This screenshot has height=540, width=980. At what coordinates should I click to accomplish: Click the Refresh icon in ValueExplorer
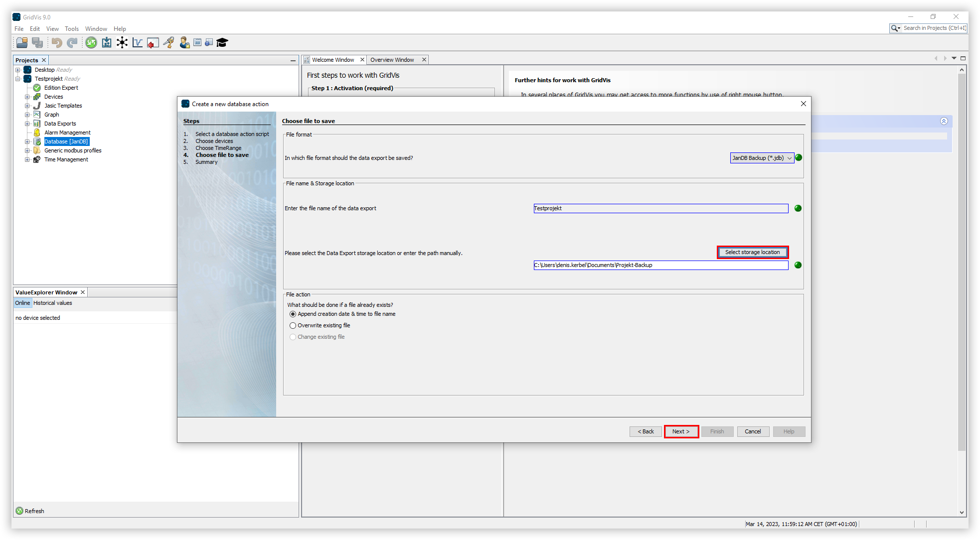(x=19, y=511)
